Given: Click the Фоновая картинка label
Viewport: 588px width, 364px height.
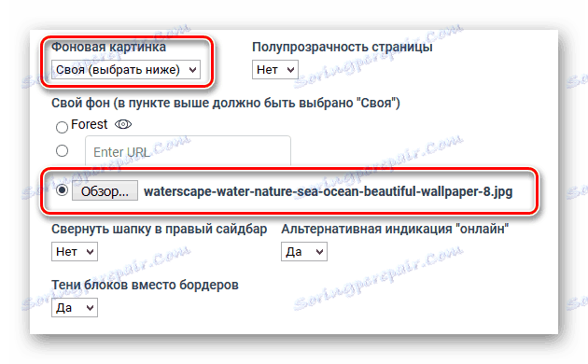Looking at the screenshot, I should (108, 47).
